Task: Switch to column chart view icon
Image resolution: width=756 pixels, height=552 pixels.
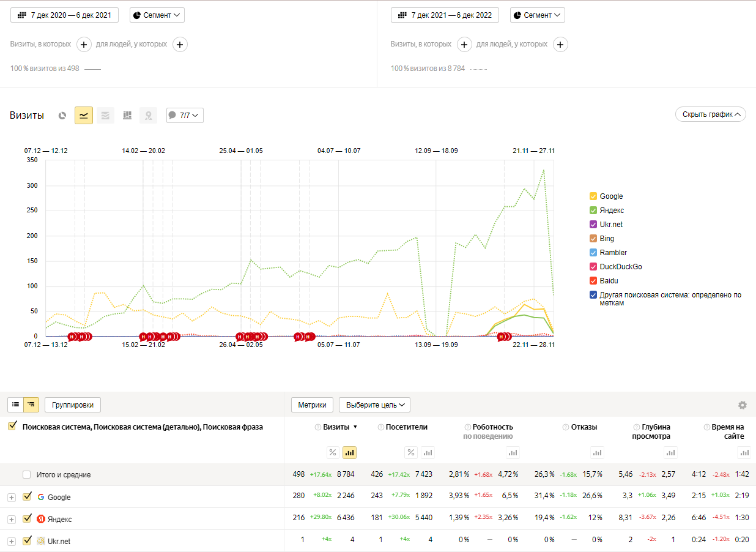Action: coord(127,115)
